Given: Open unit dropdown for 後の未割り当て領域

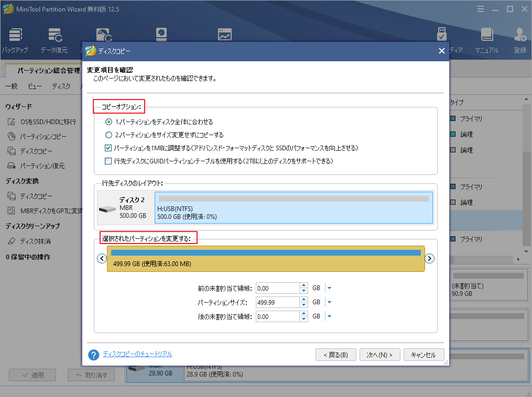Looking at the screenshot, I should click(x=329, y=317).
